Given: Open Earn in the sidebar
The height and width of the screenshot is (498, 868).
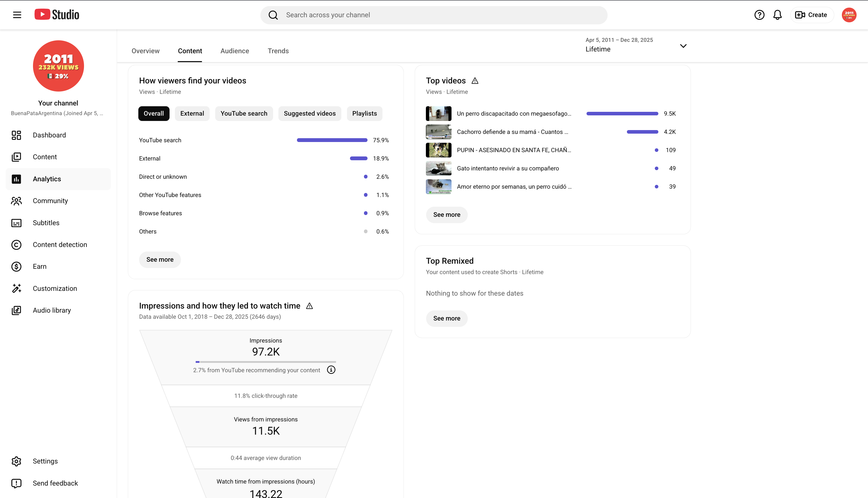Looking at the screenshot, I should [x=58, y=266].
